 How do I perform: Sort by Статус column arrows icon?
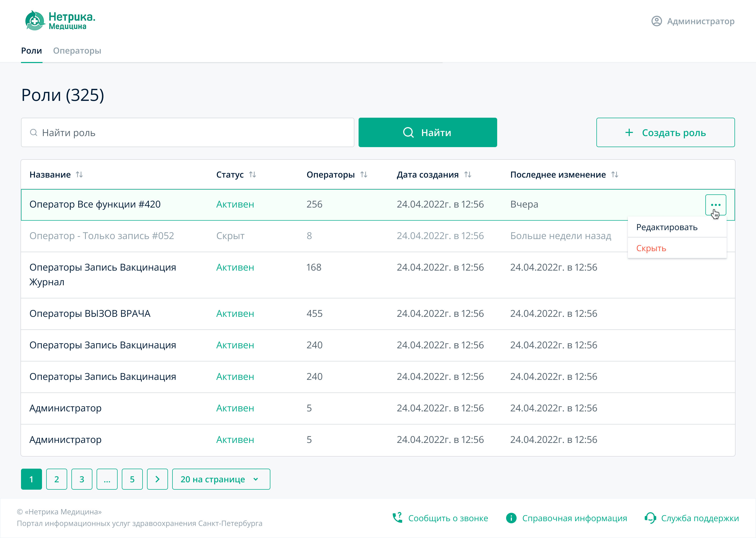[253, 174]
